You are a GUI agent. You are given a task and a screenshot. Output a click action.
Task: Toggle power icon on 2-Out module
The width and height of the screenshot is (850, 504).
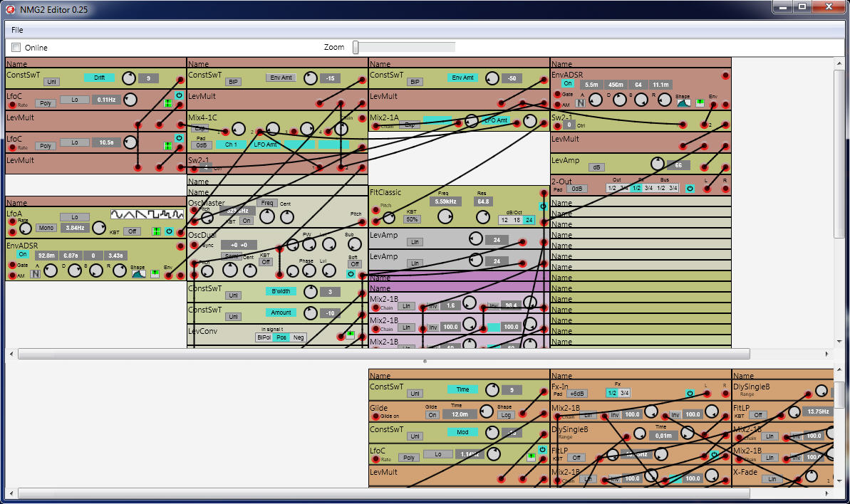coord(689,189)
